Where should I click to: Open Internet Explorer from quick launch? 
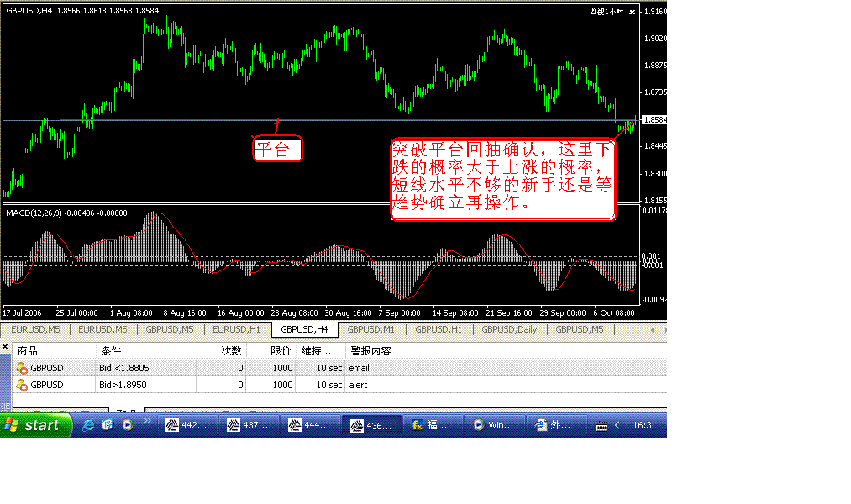88,425
